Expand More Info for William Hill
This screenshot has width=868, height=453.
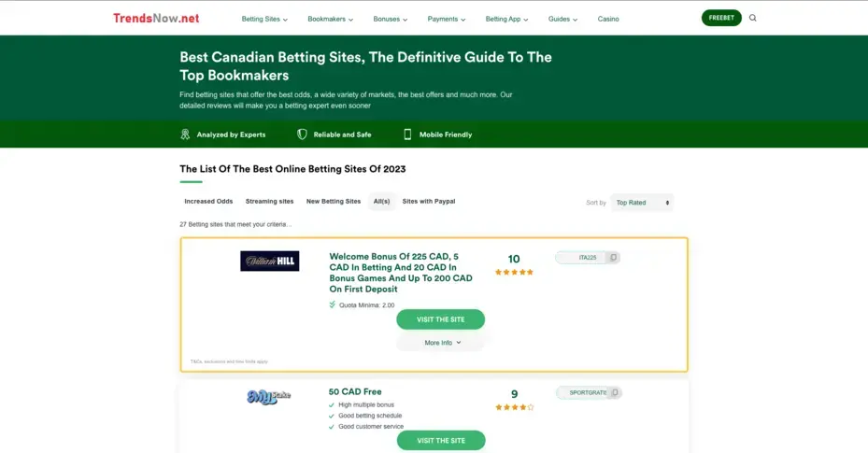(x=441, y=343)
